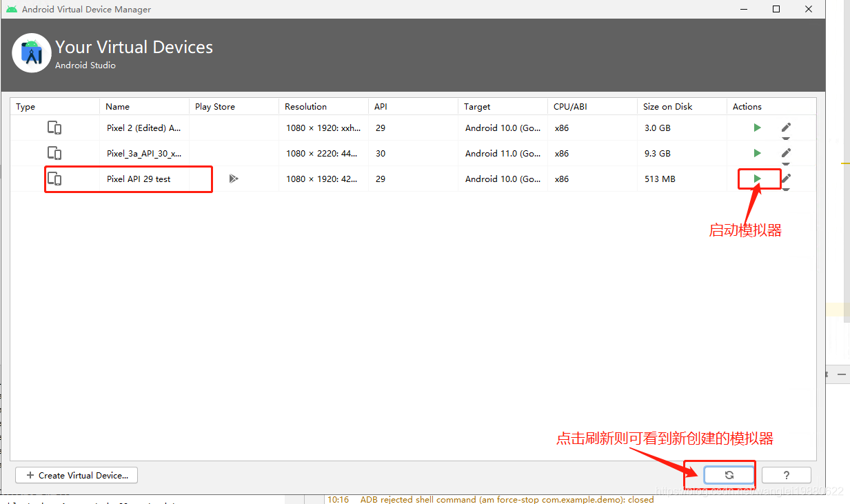850x504 pixels.
Task: Open more actions for Pixel_3a_API_30
Action: point(786,163)
